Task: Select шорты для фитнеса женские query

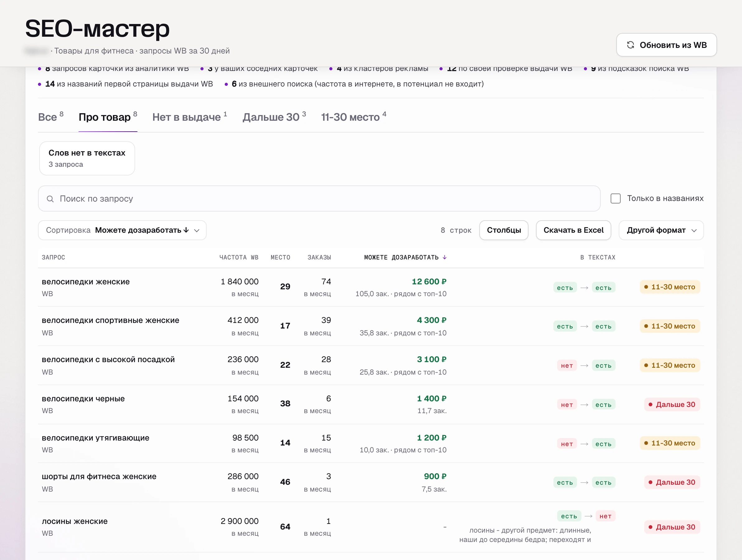Action: click(99, 477)
